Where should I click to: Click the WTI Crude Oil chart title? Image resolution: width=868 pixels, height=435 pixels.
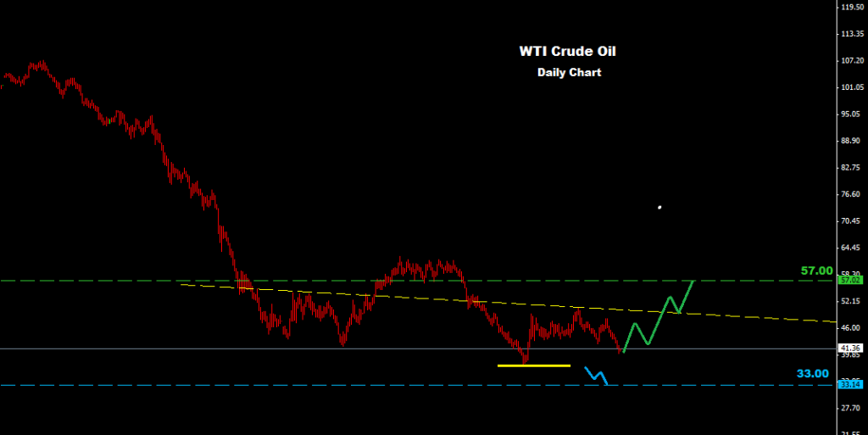click(x=568, y=52)
